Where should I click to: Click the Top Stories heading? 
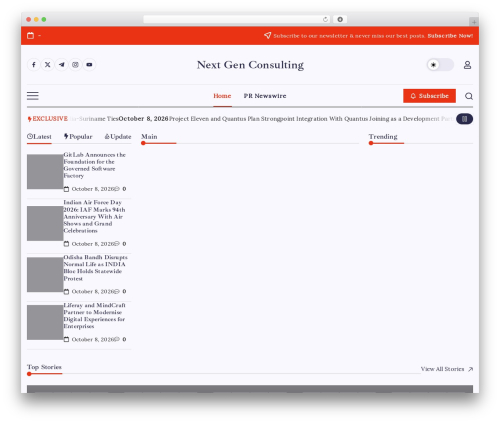pyautogui.click(x=44, y=367)
